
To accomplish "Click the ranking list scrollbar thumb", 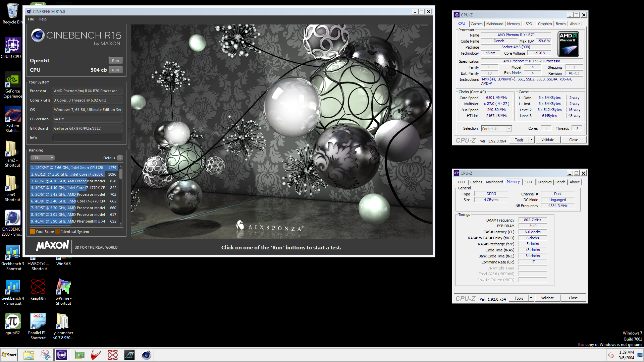I will [121, 174].
